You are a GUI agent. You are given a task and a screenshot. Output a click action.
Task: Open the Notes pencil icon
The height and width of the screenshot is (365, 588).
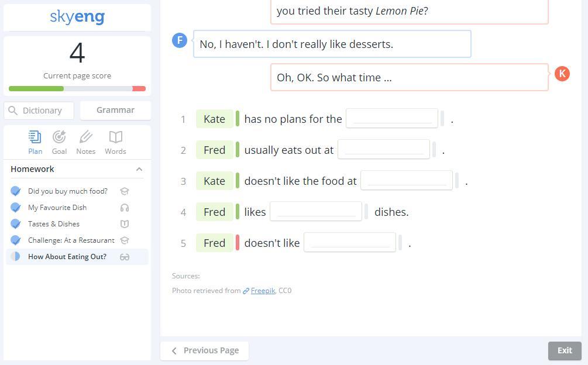click(x=86, y=137)
